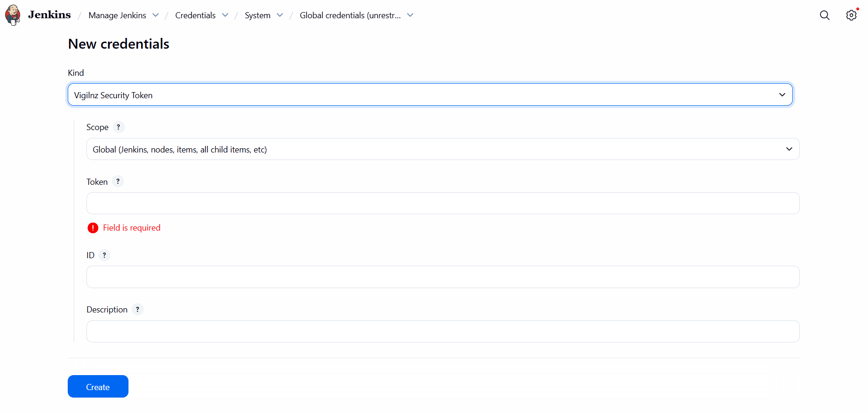Expand System breadcrumb chevron
This screenshot has height=413, width=868.
pos(280,15)
